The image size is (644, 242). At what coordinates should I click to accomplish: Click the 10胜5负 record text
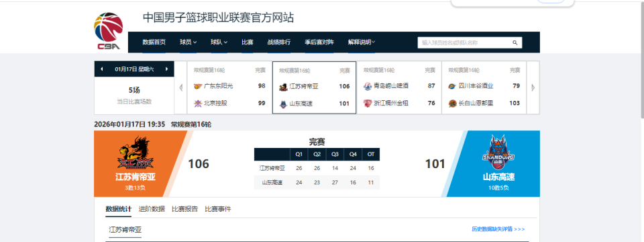[x=498, y=188]
